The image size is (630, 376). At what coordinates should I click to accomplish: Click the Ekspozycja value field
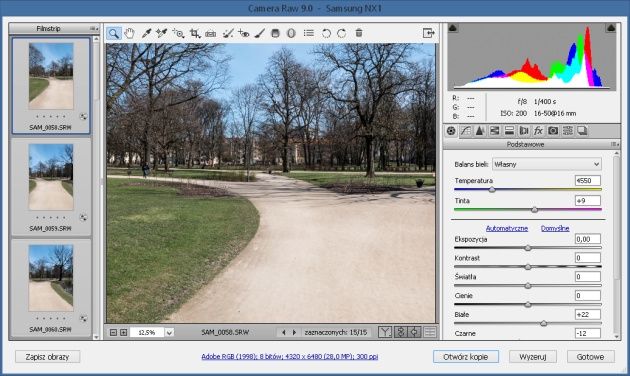tap(588, 239)
